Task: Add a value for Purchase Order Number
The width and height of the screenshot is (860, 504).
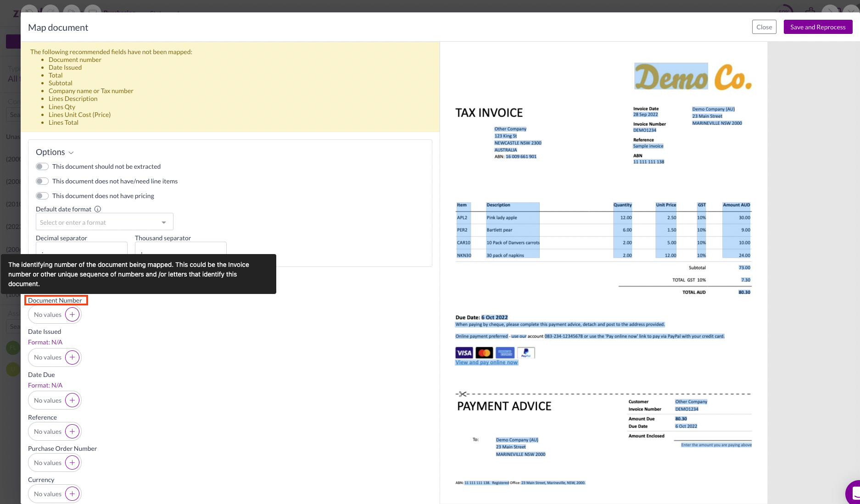Action: click(x=72, y=463)
